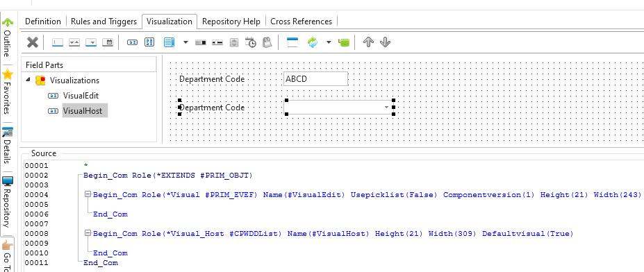Click Role(*EXTENDS #PRIM_OBJT) on line 2
This screenshot has width=644, height=272.
click(192, 176)
